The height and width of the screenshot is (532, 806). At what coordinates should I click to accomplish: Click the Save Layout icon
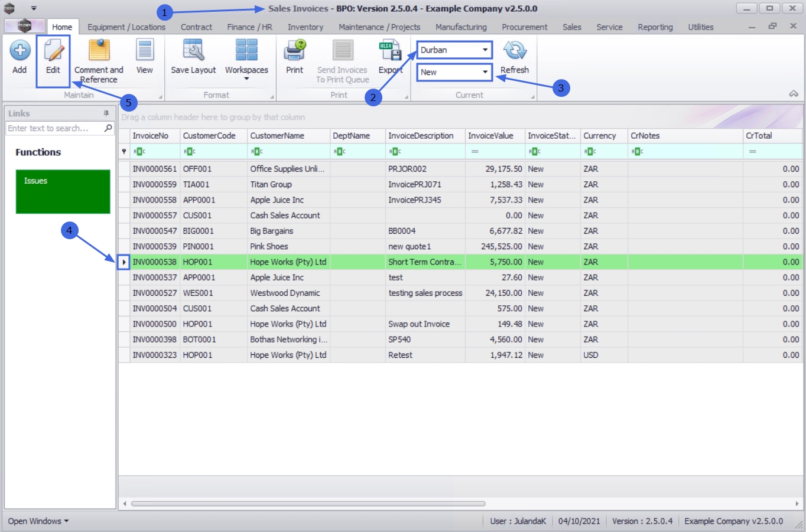(193, 51)
